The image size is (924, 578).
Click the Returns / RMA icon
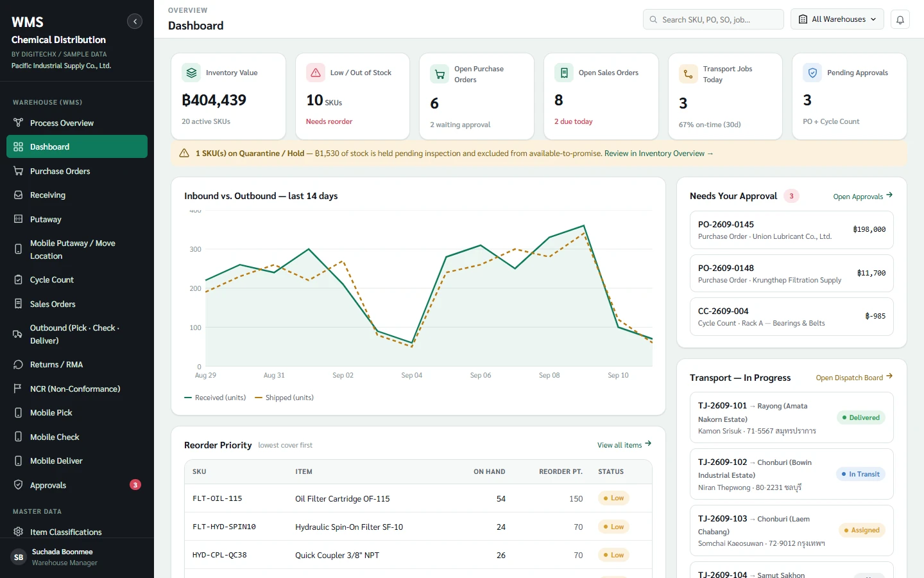coord(18,364)
